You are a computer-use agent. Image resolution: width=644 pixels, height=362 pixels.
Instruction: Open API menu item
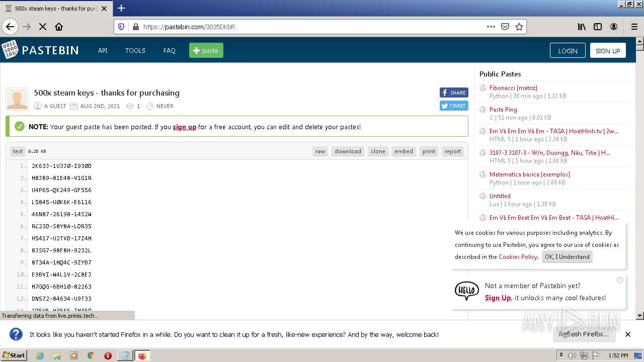pyautogui.click(x=103, y=50)
